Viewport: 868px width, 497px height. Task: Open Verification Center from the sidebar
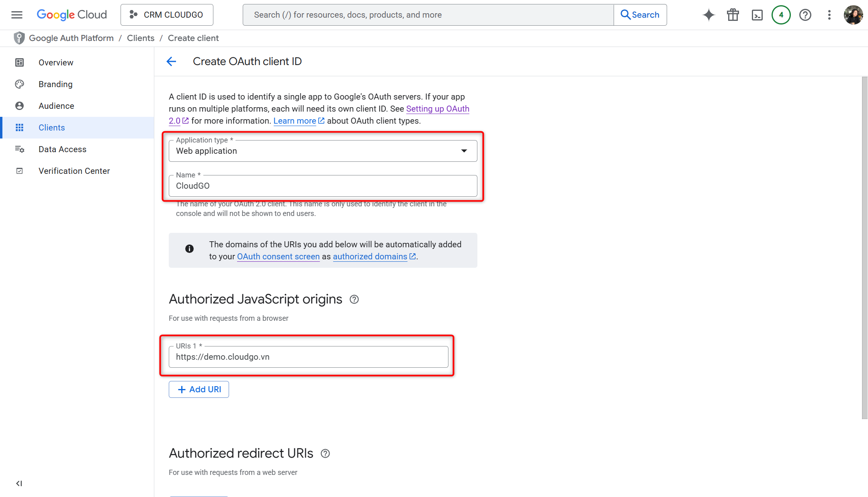coord(74,171)
